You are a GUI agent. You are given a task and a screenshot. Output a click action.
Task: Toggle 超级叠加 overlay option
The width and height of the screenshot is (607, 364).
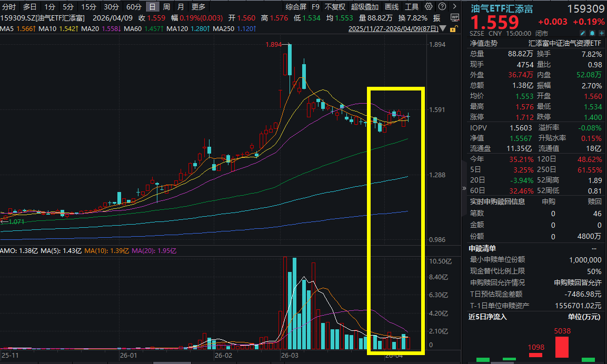pyautogui.click(x=364, y=7)
